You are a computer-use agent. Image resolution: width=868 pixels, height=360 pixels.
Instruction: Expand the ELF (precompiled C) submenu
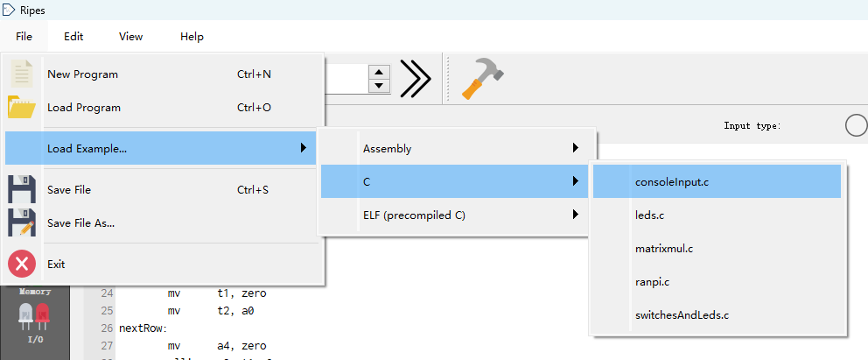(575, 215)
